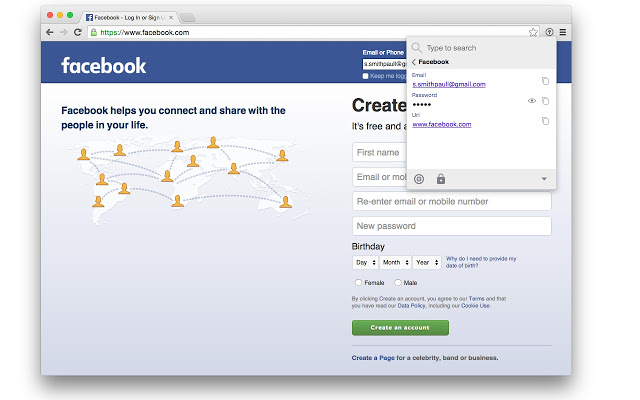Open the Year birthday dropdown
This screenshot has width=640, height=400.
[427, 262]
